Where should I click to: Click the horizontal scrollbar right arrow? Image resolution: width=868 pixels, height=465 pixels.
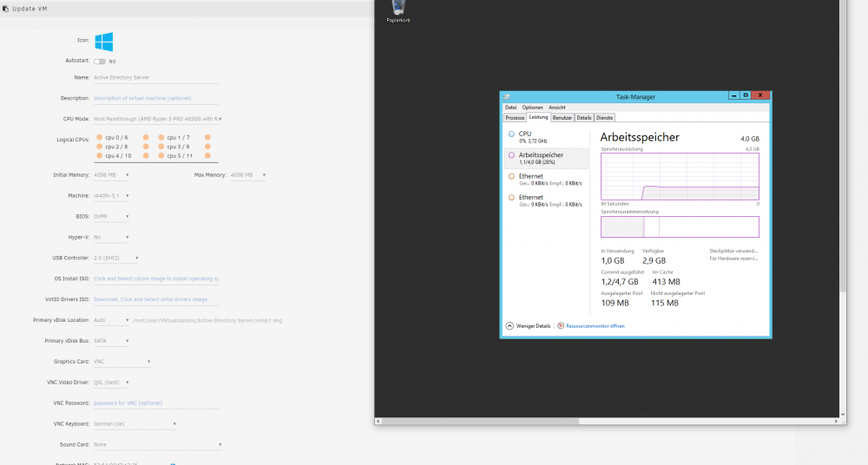tap(836, 422)
